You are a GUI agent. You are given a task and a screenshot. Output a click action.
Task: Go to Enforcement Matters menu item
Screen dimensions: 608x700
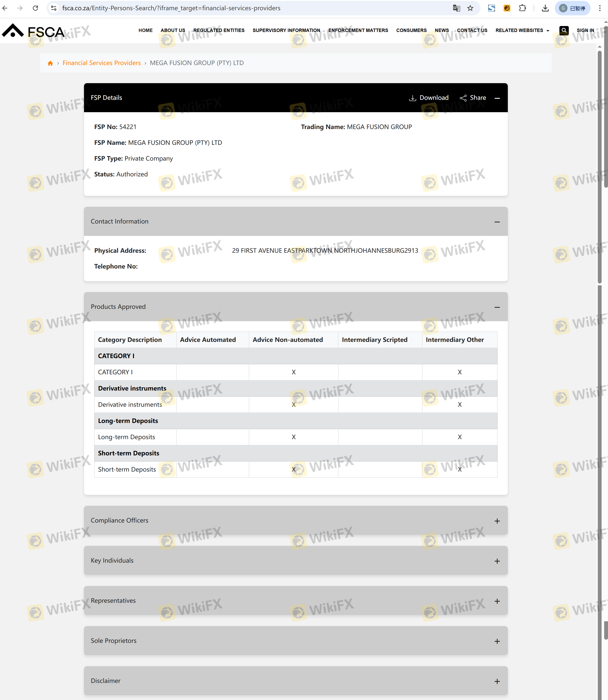pos(358,30)
